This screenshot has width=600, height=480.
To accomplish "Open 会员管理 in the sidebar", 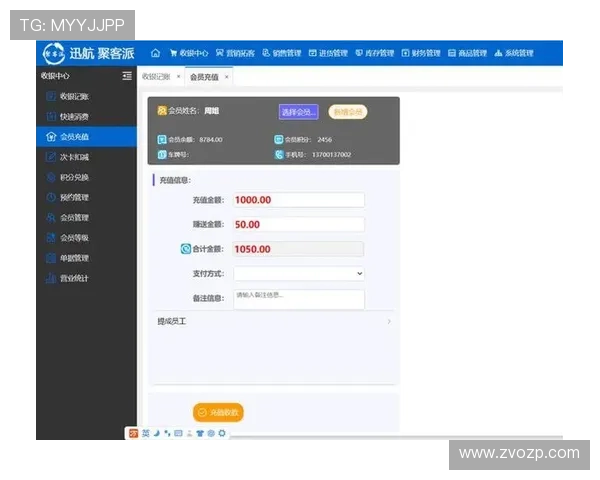I will pos(86,217).
